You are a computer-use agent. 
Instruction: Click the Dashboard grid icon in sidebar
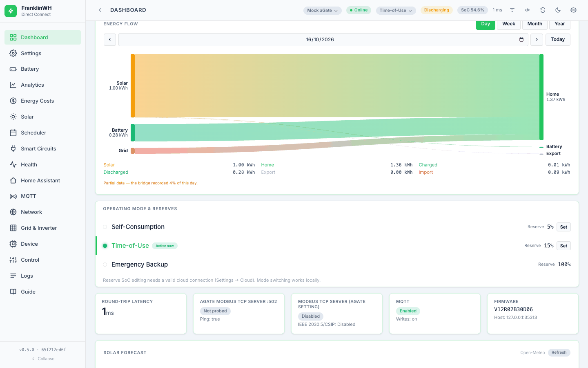click(x=13, y=37)
